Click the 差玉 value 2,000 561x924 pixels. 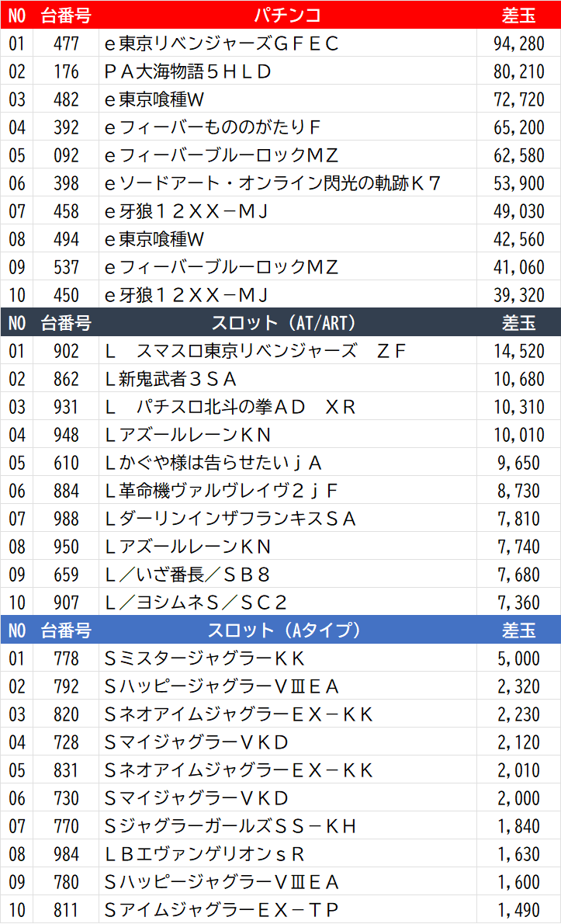point(518,798)
